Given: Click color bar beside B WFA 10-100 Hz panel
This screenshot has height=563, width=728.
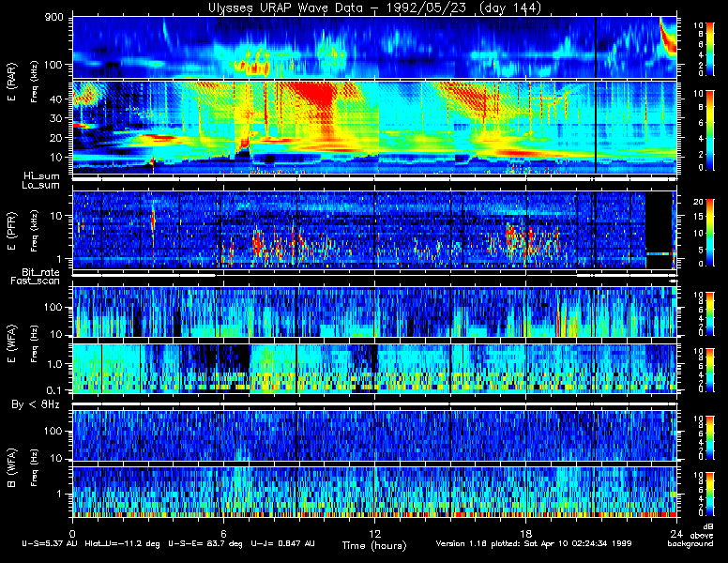Looking at the screenshot, I should pyautogui.click(x=710, y=438).
